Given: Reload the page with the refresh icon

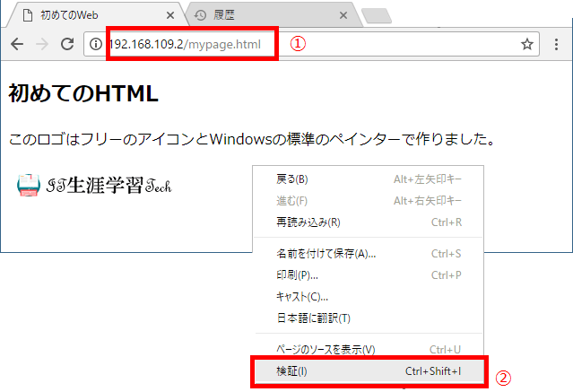Looking at the screenshot, I should [x=67, y=44].
